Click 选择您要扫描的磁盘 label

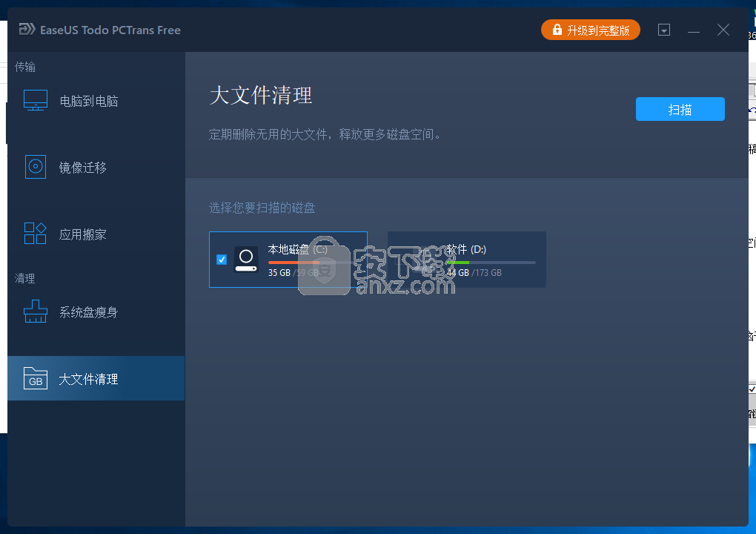coord(262,208)
